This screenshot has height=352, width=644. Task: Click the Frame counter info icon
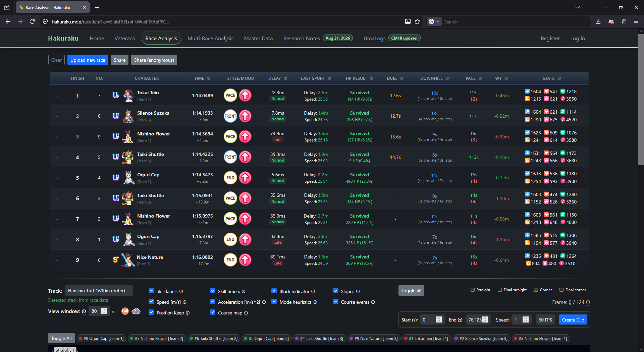coord(588,302)
